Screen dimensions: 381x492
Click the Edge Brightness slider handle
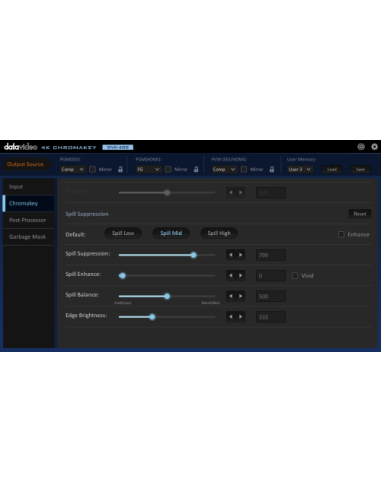[152, 317]
